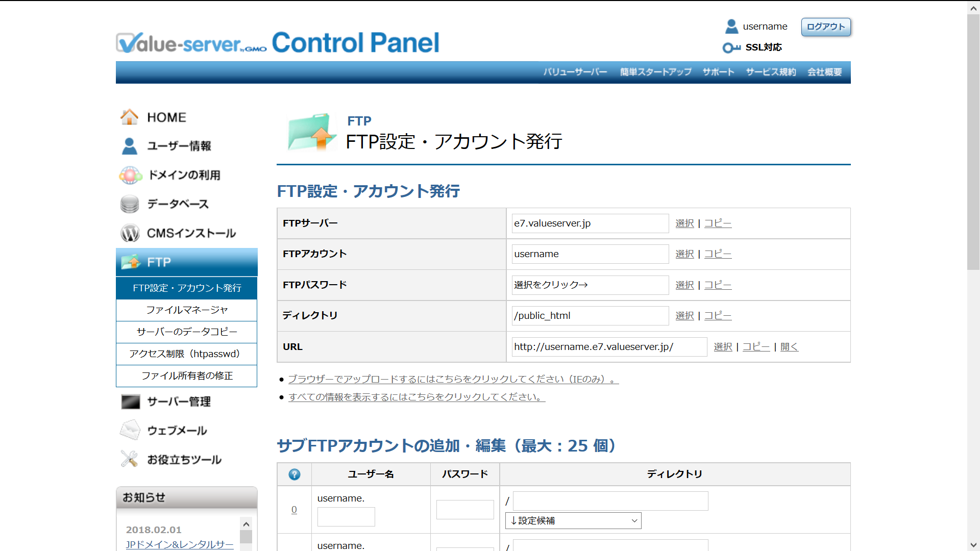Open サーバー管理 monitor icon

tap(130, 402)
